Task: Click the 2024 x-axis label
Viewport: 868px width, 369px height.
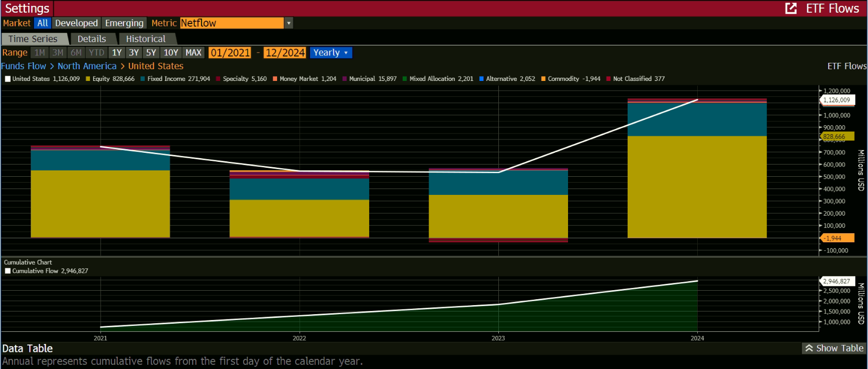Action: click(x=697, y=338)
